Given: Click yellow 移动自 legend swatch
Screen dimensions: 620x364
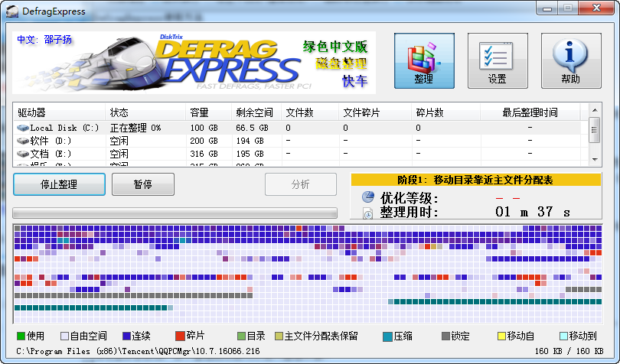Looking at the screenshot, I should [x=502, y=336].
